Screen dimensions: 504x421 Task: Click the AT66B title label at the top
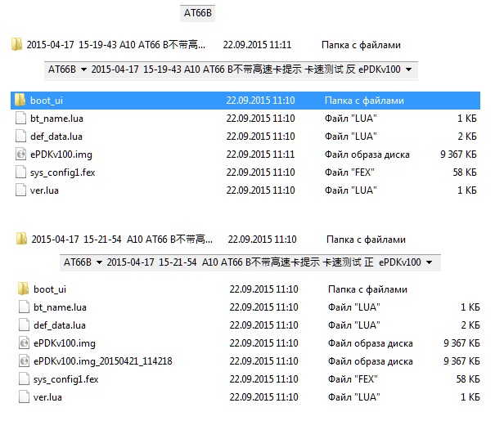197,14
